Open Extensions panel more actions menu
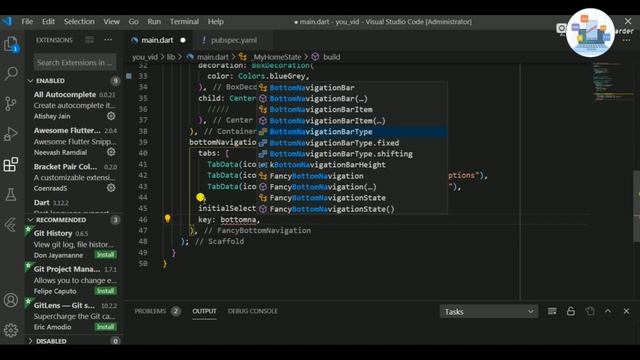Screen dimensions: 640x360 point(108,40)
